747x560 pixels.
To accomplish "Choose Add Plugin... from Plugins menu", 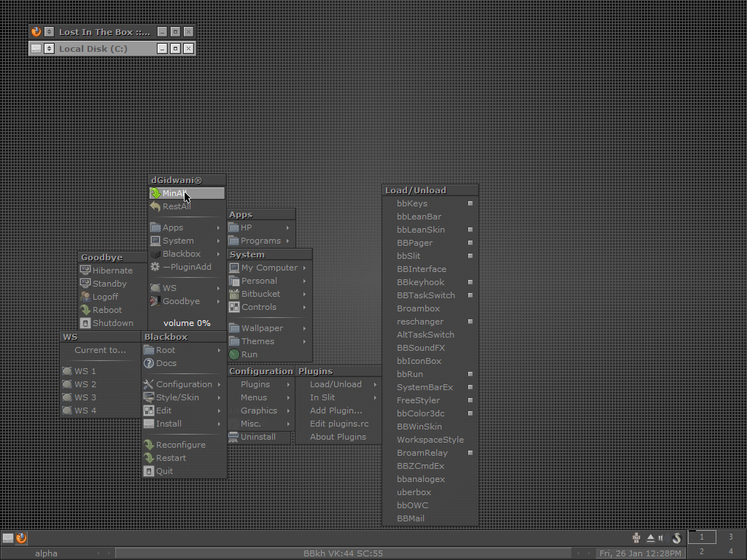I will pyautogui.click(x=338, y=411).
